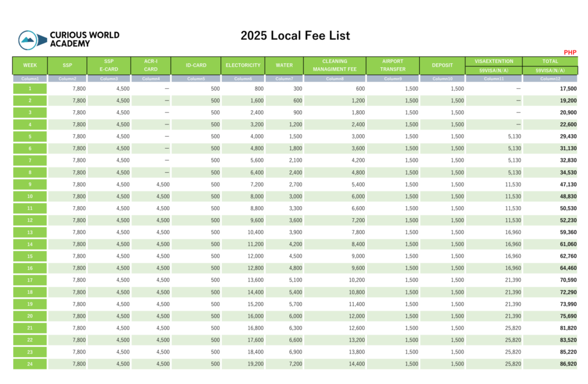
Task: Click the TOTAL column header
Action: (550, 61)
